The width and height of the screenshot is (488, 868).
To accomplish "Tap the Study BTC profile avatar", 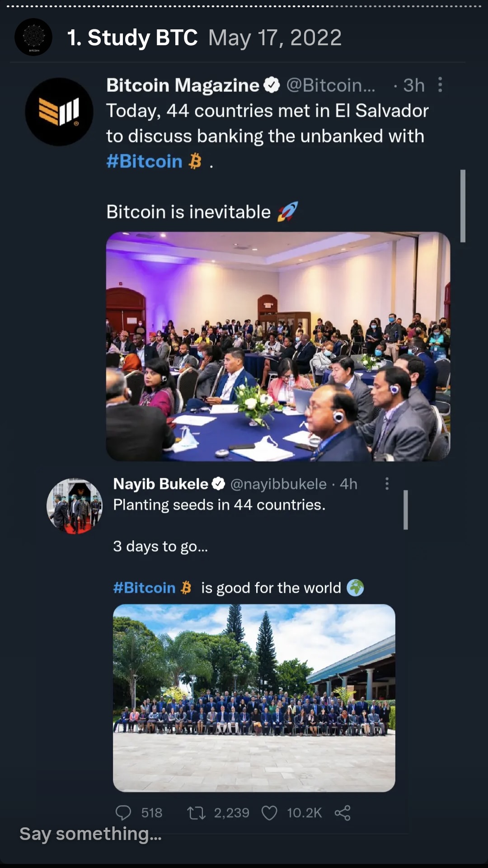I will (33, 37).
